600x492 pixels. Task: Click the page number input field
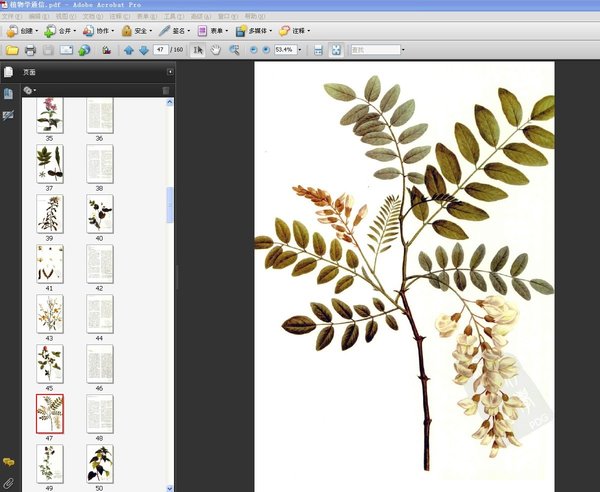coord(161,50)
